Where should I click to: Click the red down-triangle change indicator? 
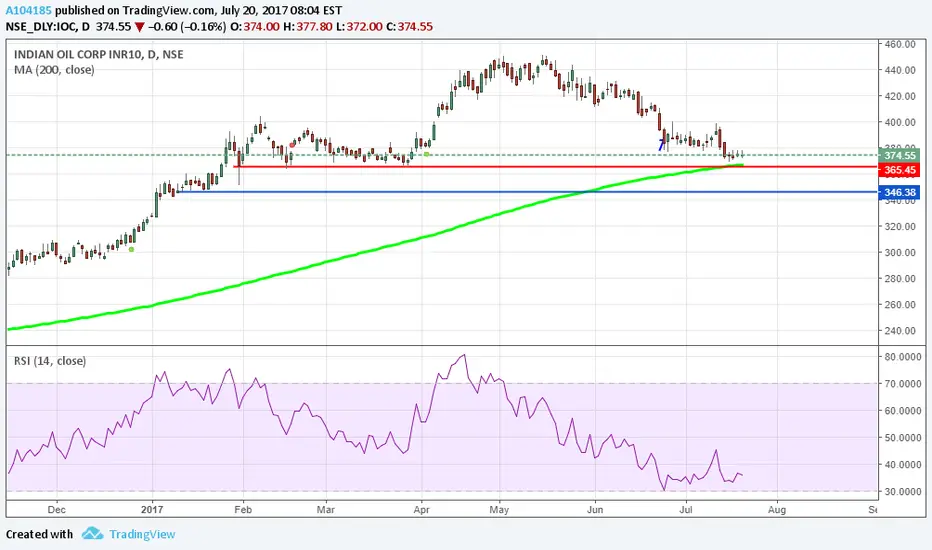[x=140, y=27]
